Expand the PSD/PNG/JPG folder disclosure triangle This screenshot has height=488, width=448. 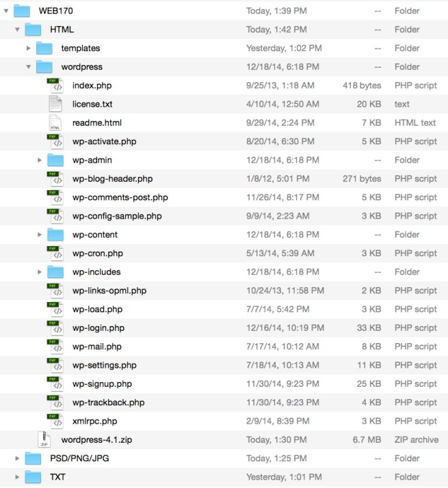click(17, 459)
